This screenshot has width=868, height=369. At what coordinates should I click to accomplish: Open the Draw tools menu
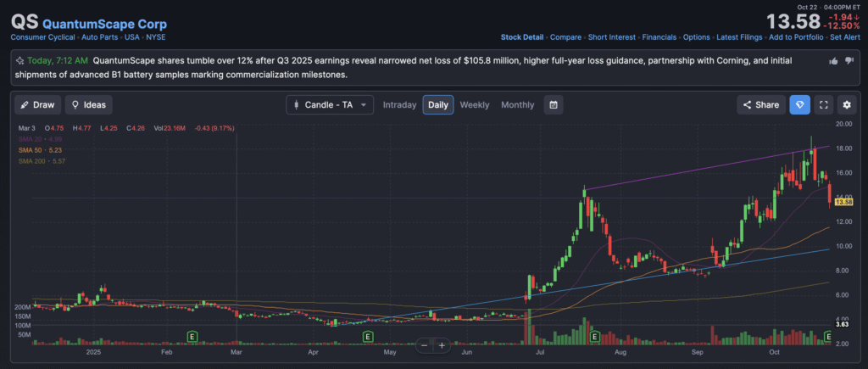(x=37, y=105)
